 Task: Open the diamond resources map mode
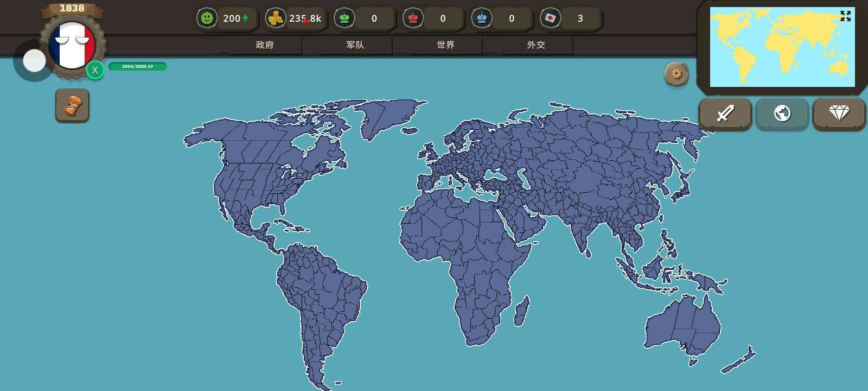(x=839, y=113)
